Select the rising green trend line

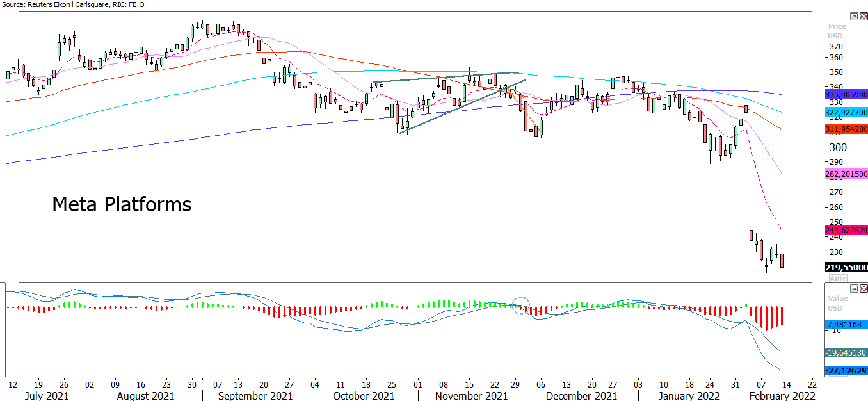[461, 107]
